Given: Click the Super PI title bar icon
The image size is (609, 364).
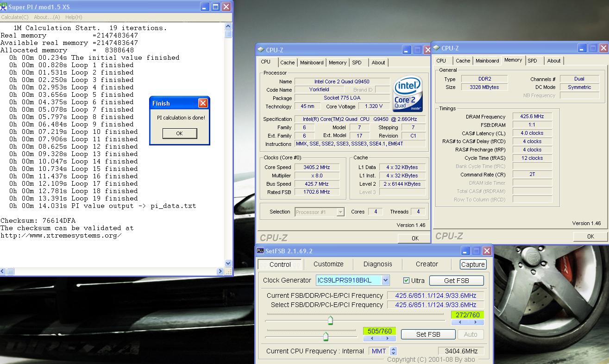Looking at the screenshot, I should click(x=4, y=6).
